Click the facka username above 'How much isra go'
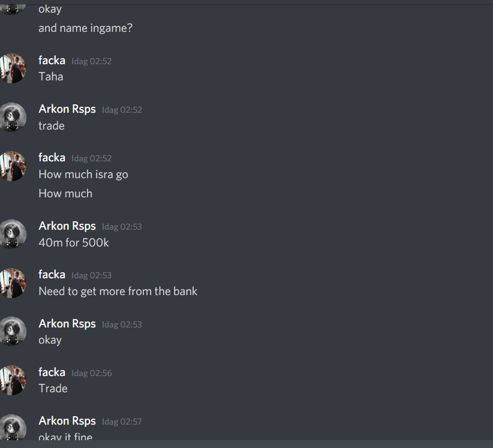This screenshot has width=493, height=448. 52,158
